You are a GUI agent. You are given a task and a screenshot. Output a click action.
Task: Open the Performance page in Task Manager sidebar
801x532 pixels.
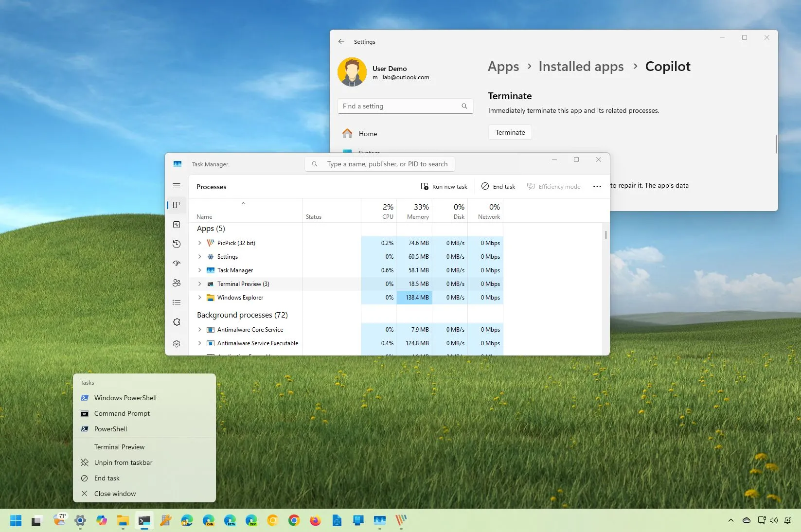pyautogui.click(x=177, y=225)
